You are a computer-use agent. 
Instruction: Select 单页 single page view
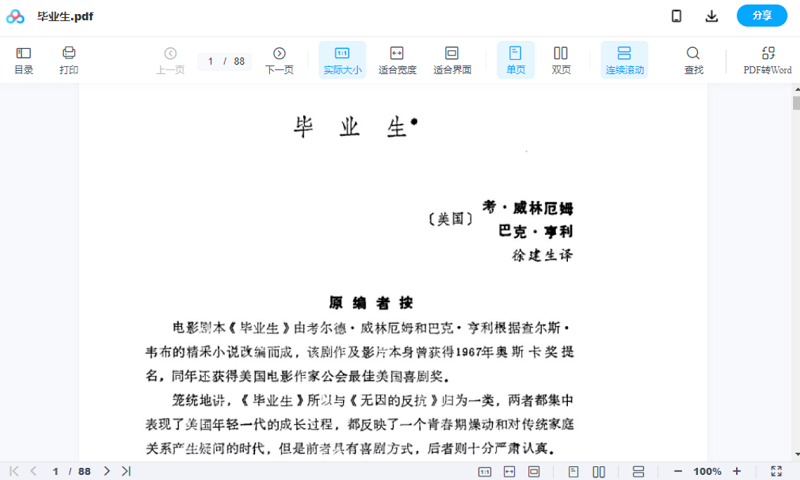tap(515, 60)
